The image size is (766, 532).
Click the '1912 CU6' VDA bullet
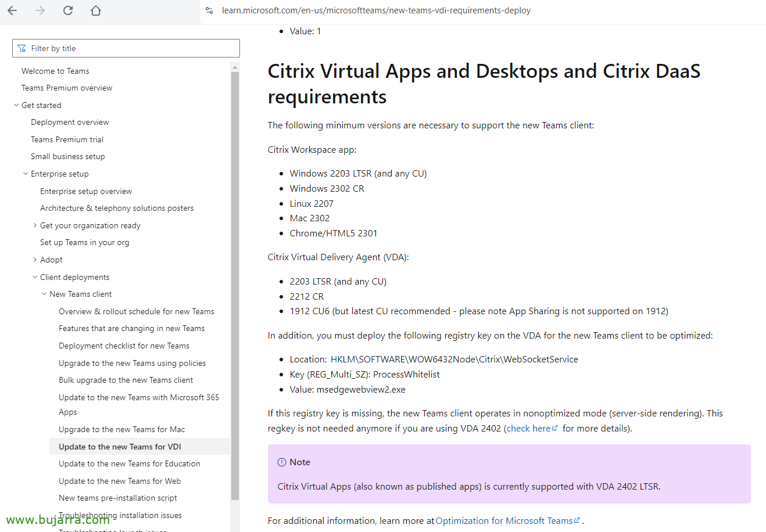pyautogui.click(x=479, y=311)
